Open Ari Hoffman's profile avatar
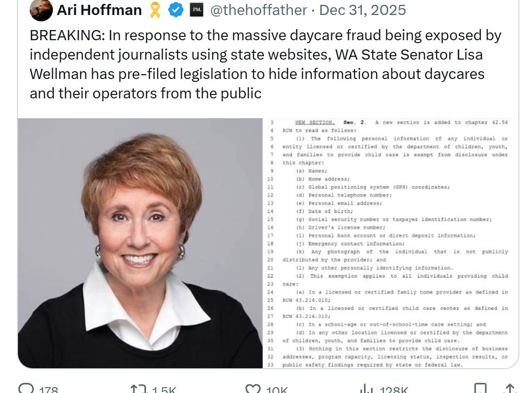 (x=41, y=10)
